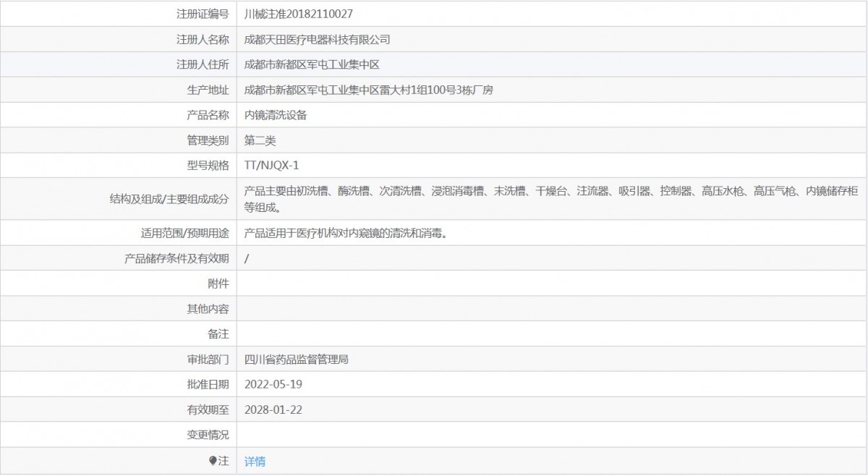Select registrant name 成都天田医疗电器科技有限公司
The image size is (868, 476).
tap(318, 39)
